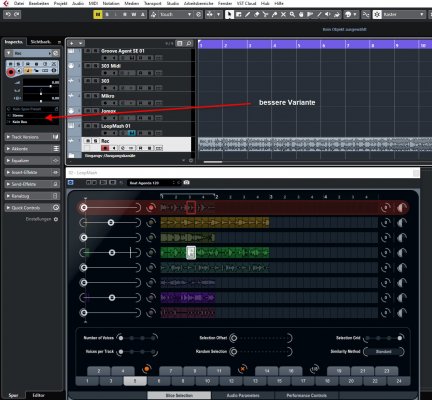The height and width of the screenshot is (400, 432).
Task: Select LoopMash scene pad 24
Action: tap(399, 381)
